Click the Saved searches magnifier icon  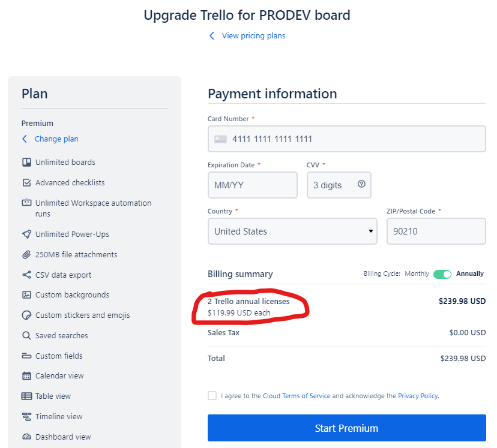coord(26,336)
